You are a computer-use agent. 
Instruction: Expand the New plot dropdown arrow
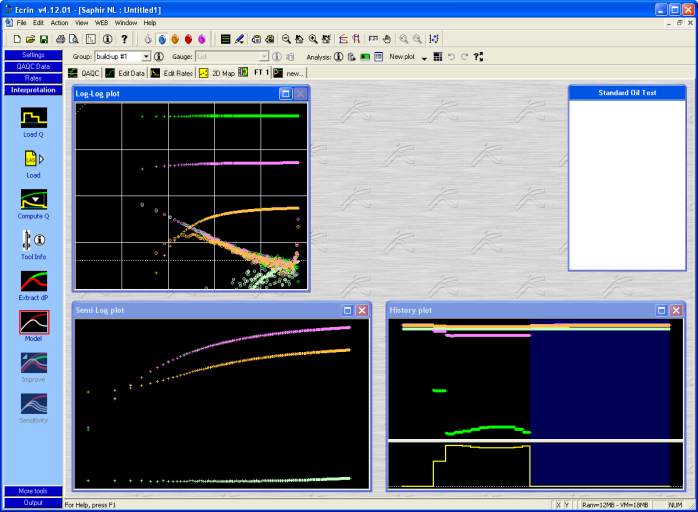point(424,58)
